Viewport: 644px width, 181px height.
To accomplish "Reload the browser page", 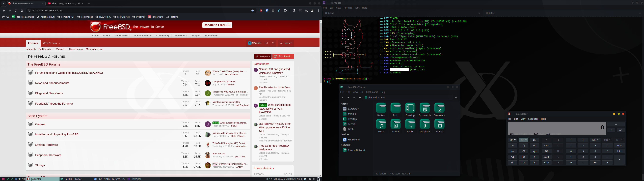I will tap(16, 11).
